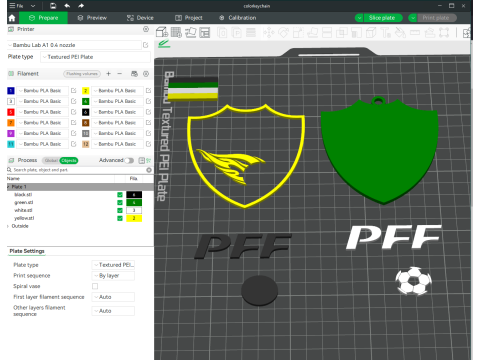Select the Lay on face tool

click(312, 33)
